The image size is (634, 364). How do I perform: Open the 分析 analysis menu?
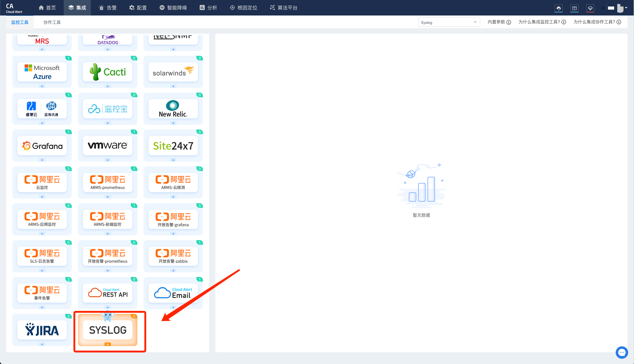(208, 8)
